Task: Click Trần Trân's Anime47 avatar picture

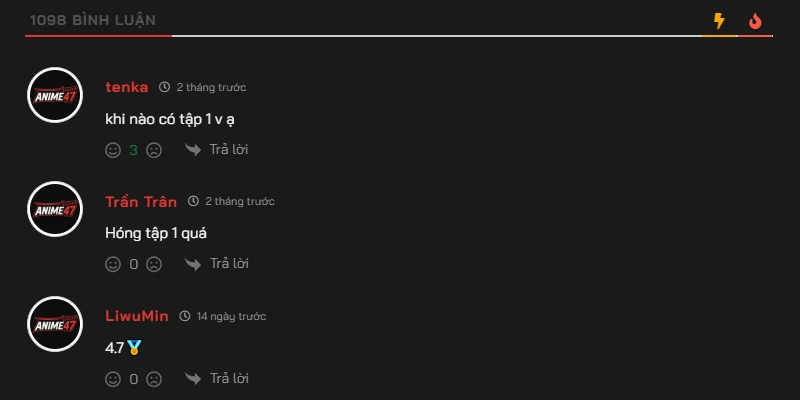Action: [54, 209]
